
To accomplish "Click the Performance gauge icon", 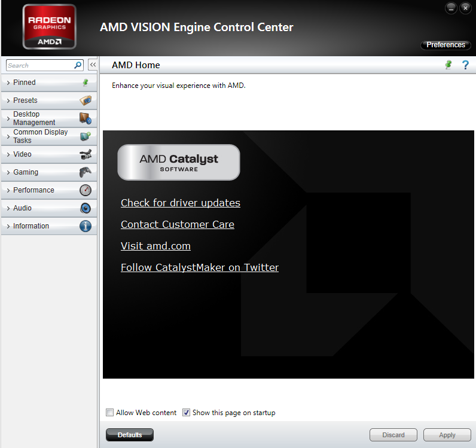I will (x=86, y=190).
